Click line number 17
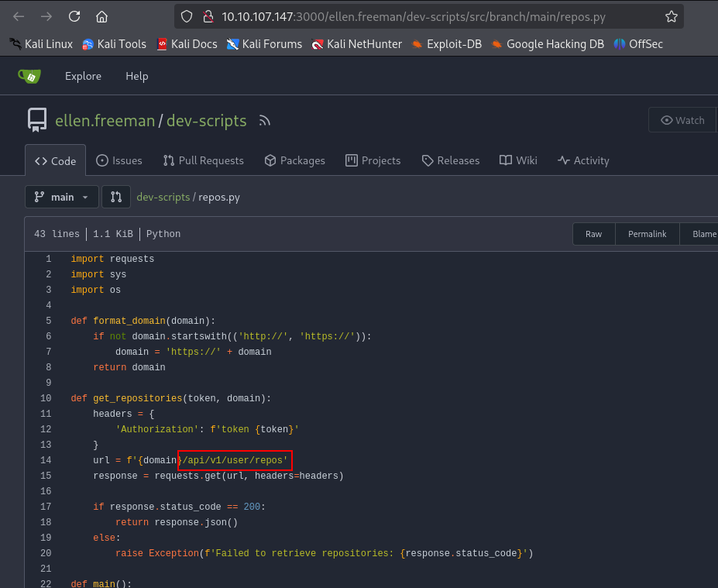The image size is (718, 588). click(x=46, y=507)
